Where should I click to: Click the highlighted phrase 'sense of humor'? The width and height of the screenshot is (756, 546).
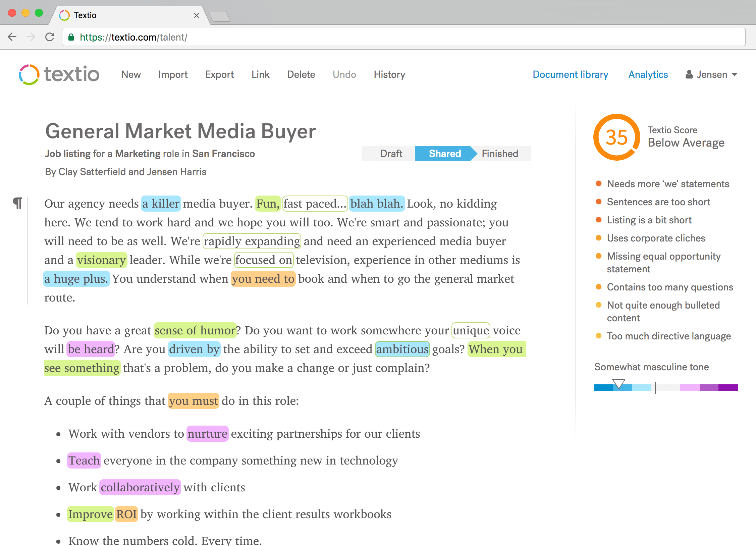195,330
